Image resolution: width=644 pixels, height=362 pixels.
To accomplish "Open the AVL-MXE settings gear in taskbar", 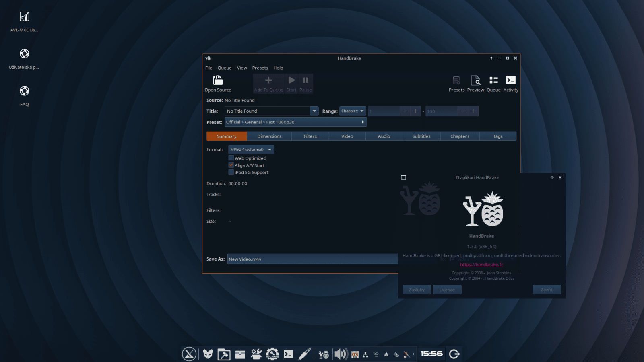I will pos(272,354).
